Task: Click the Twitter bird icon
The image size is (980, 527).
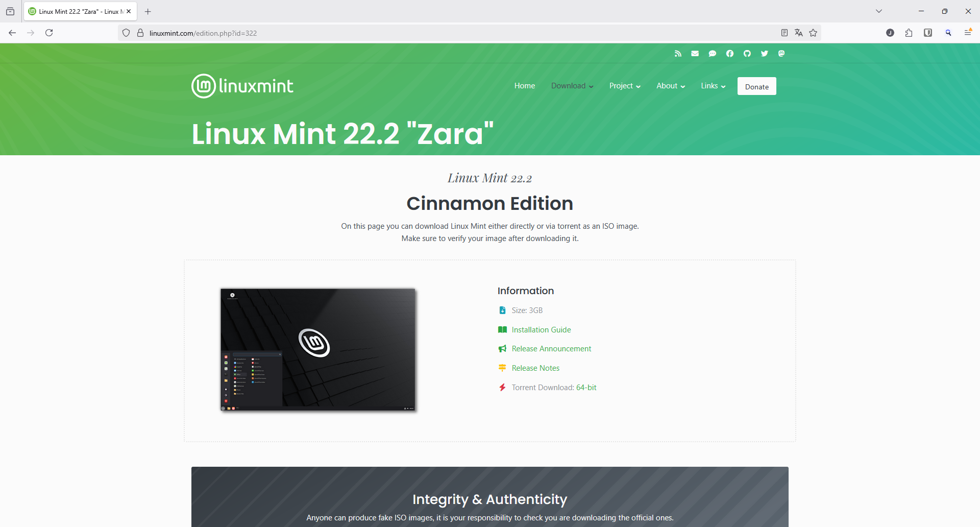Action: [x=765, y=54]
